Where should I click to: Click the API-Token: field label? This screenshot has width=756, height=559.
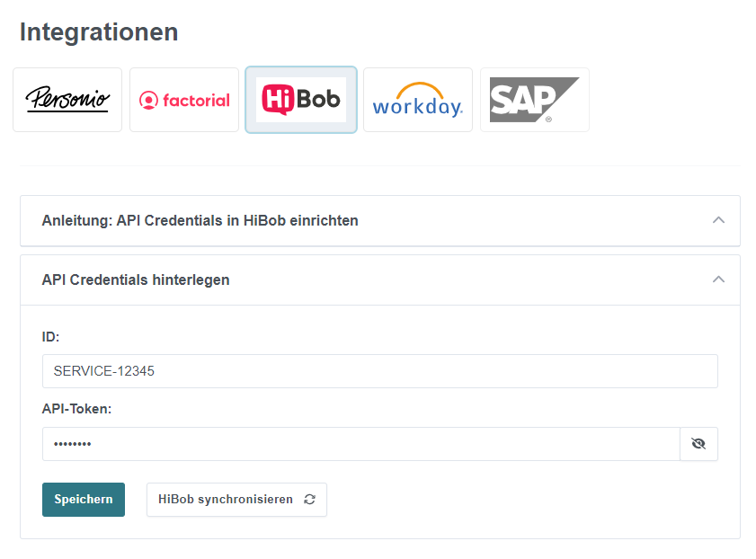pos(76,409)
